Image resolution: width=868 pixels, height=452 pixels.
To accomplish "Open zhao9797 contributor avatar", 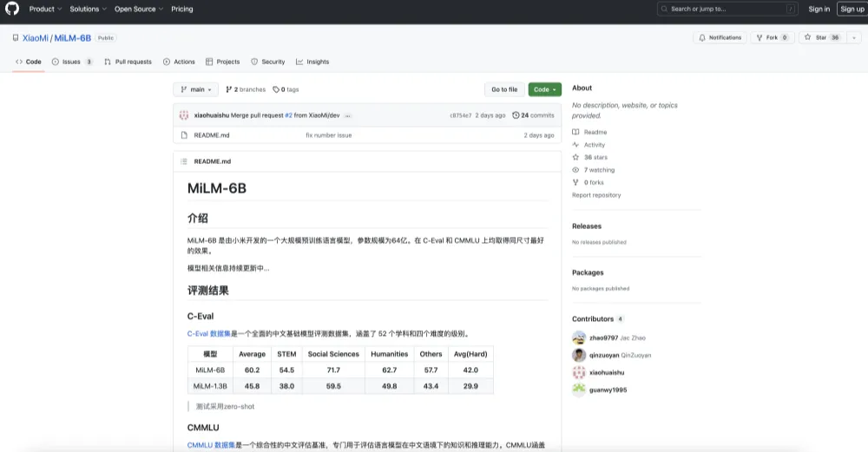I will [579, 338].
